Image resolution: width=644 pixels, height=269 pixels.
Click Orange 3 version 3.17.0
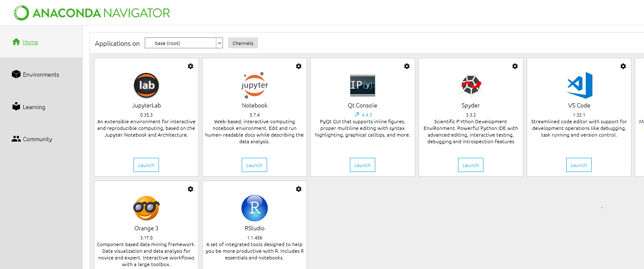coord(146,237)
